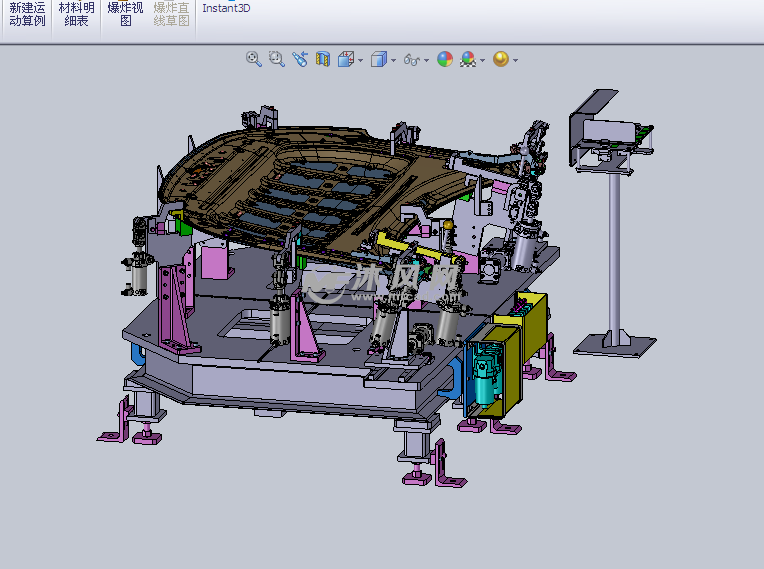Open the View Settings dropdown arrow
This screenshot has height=569, width=764.
pyautogui.click(x=515, y=61)
